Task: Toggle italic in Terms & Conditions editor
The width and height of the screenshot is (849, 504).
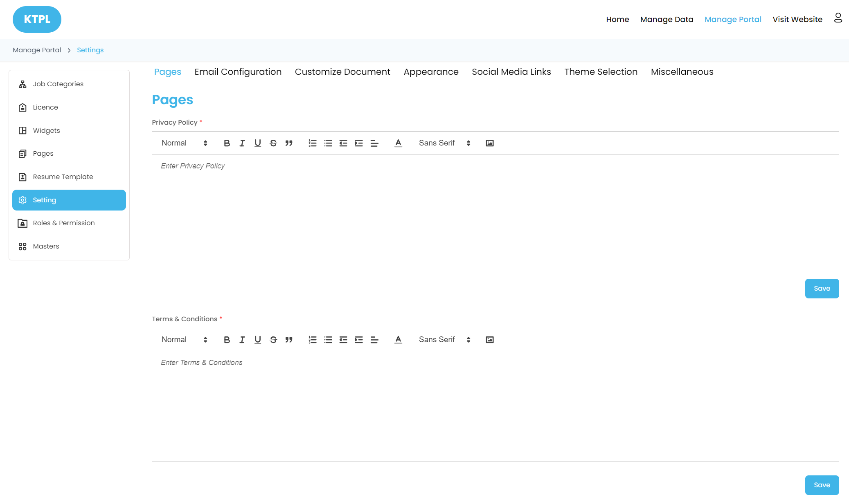Action: [242, 340]
